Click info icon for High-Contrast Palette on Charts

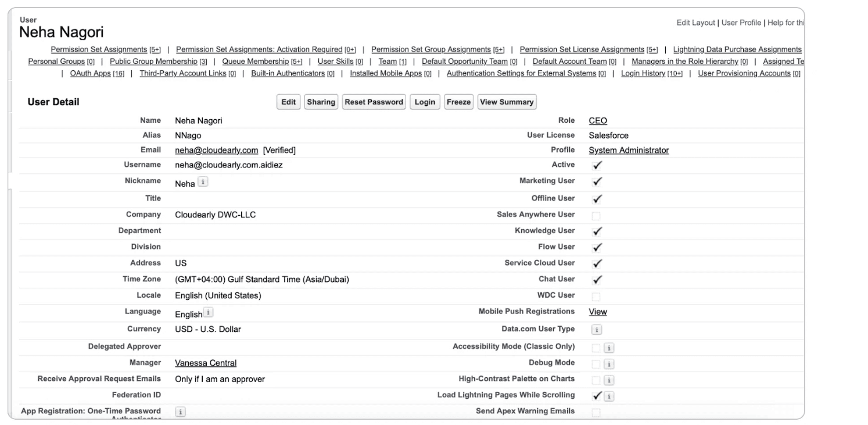(608, 380)
